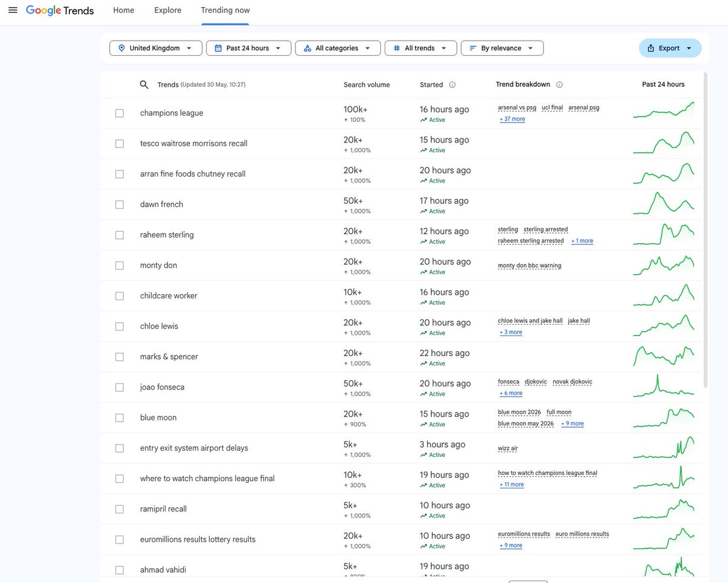Expand the All categories dropdown
The width and height of the screenshot is (728, 583).
point(338,48)
